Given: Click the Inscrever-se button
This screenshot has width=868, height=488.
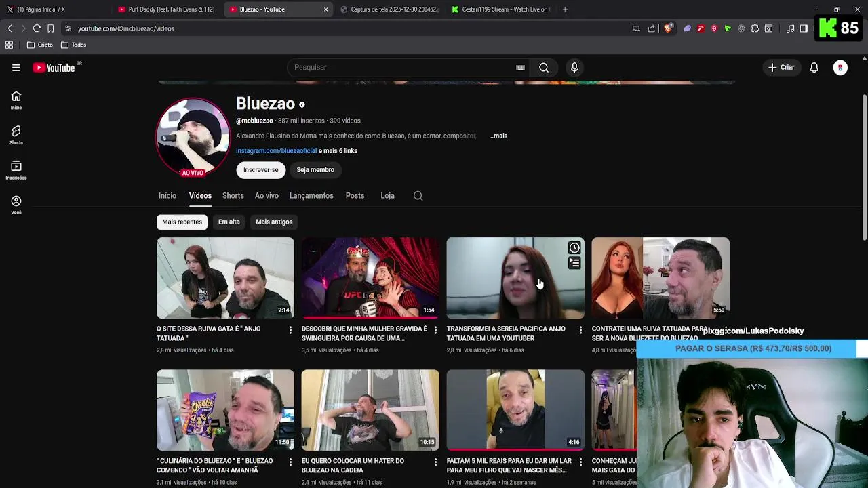Looking at the screenshot, I should pyautogui.click(x=261, y=170).
